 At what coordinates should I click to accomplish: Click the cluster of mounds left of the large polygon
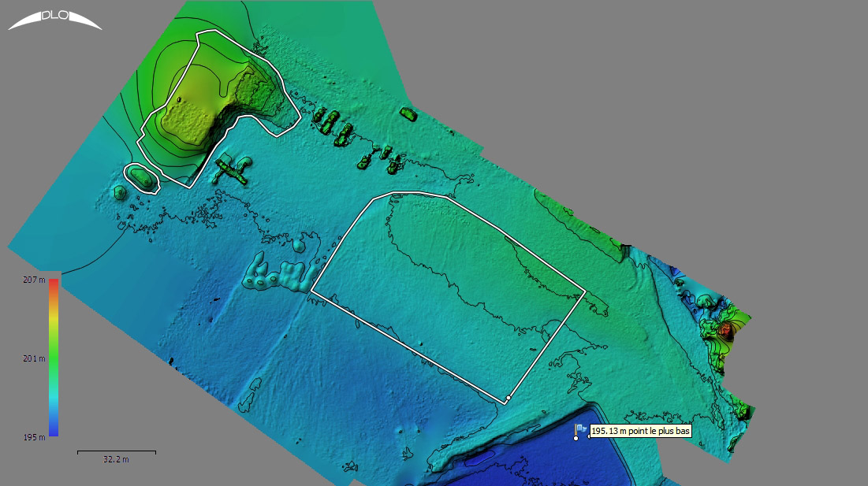pyautogui.click(x=278, y=273)
